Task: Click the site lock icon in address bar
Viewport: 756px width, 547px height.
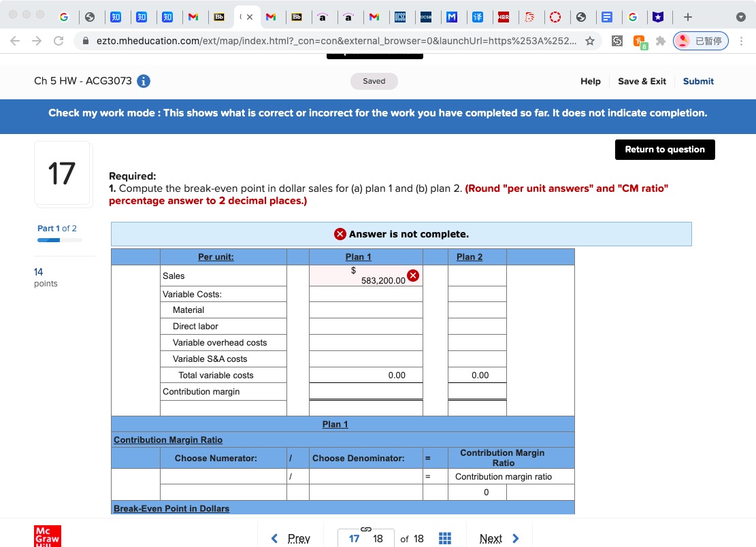Action: click(x=85, y=41)
